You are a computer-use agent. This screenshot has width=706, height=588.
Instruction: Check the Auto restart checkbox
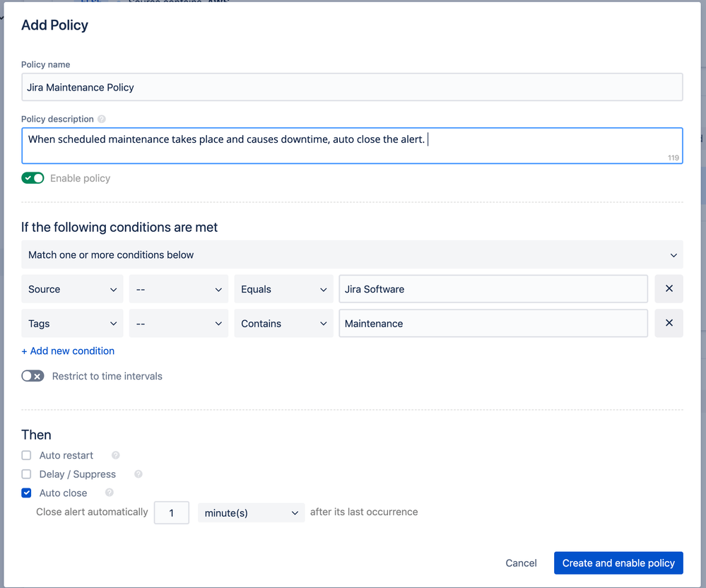tap(27, 456)
